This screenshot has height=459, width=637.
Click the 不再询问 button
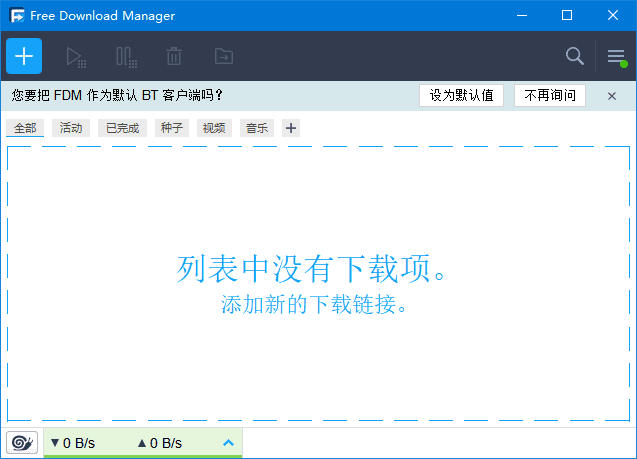[x=550, y=96]
